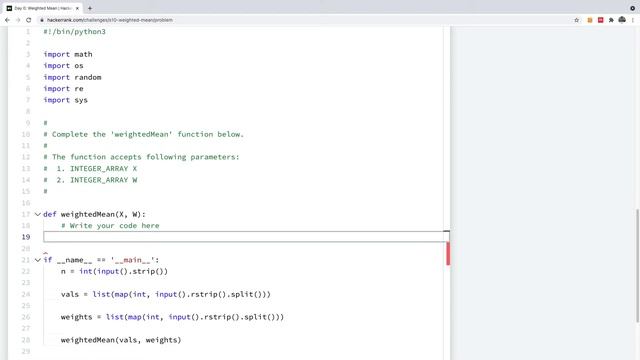This screenshot has height=360, width=640.
Task: Click the 'import sys' line
Action: [x=65, y=100]
